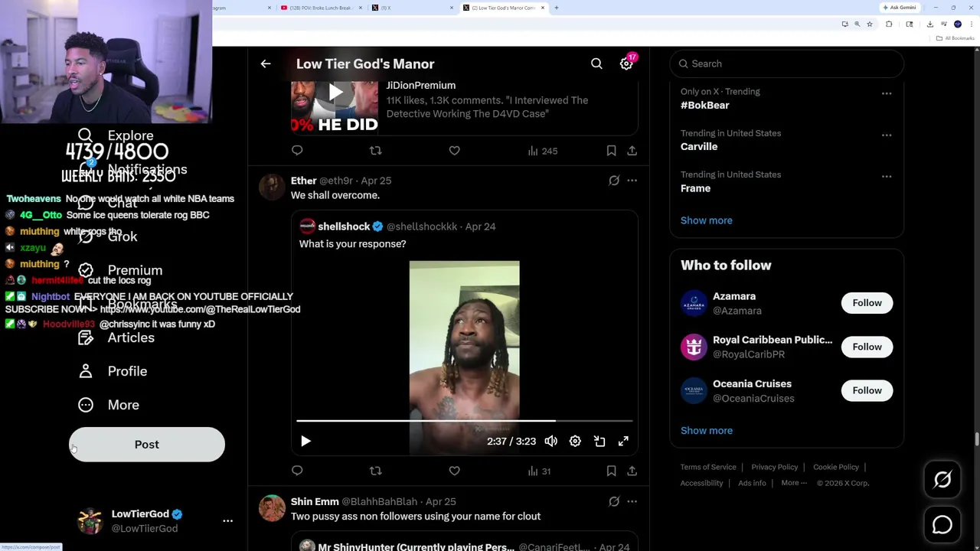Open Terms of Service link
This screenshot has width=980, height=551.
pyautogui.click(x=708, y=467)
